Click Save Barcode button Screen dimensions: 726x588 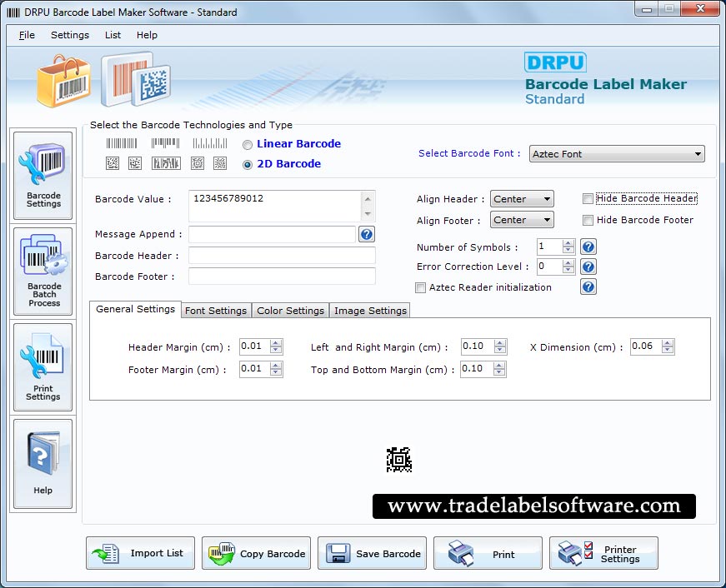point(372,553)
